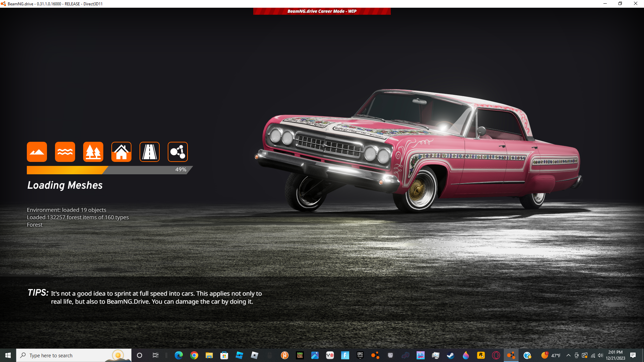Open the volume speaker tray icon
Image resolution: width=644 pixels, height=362 pixels.
click(600, 355)
